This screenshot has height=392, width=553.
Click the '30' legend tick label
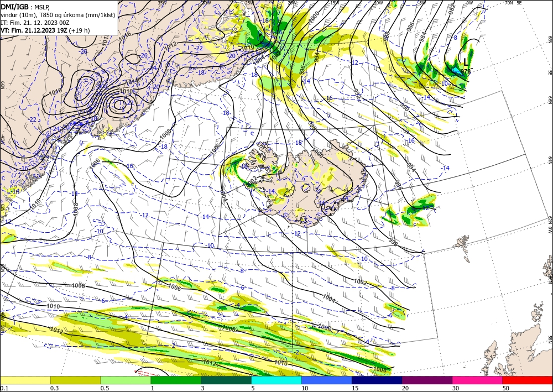point(455,388)
